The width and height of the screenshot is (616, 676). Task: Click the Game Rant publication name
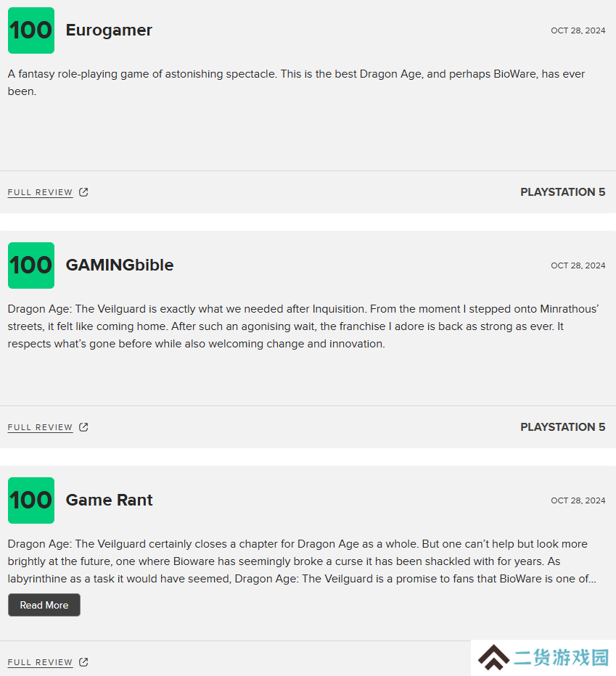[109, 500]
